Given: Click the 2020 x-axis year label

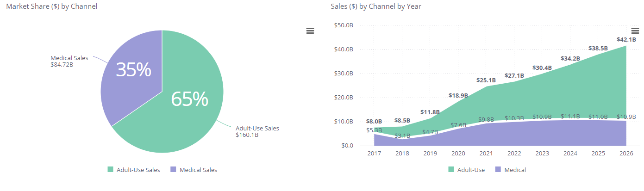Looking at the screenshot, I should click(x=458, y=153).
